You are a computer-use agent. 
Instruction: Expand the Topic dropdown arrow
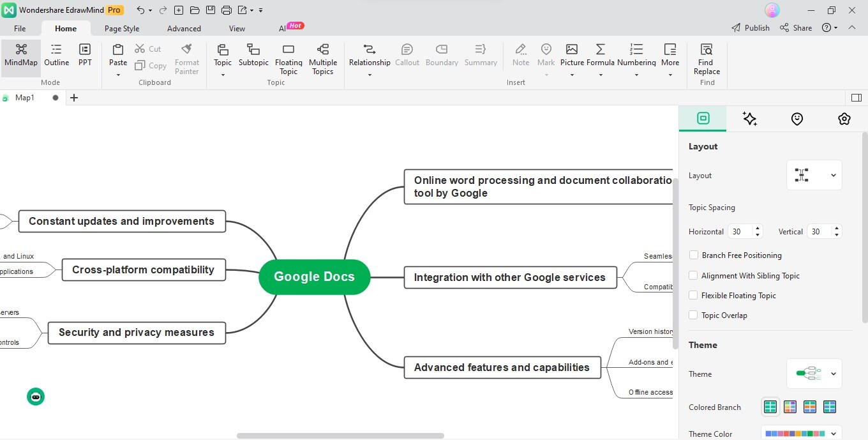(223, 75)
